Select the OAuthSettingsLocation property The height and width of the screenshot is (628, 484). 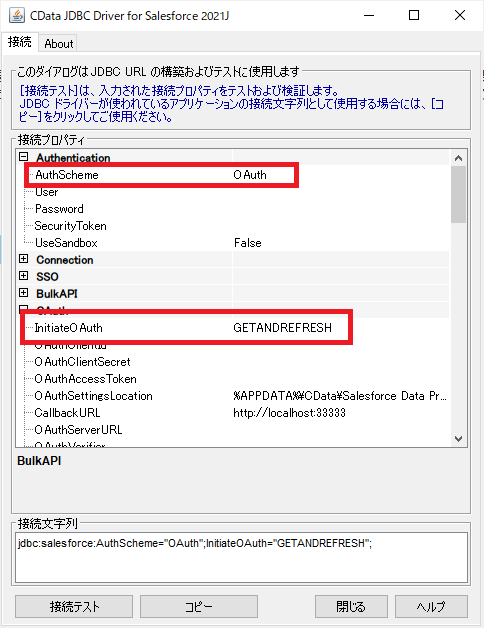point(93,396)
